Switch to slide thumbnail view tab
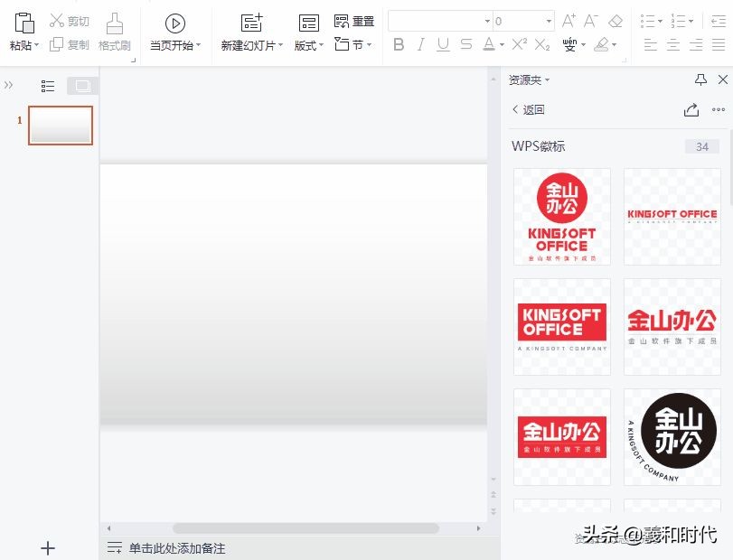Viewport: 733px width, 560px height. (83, 86)
